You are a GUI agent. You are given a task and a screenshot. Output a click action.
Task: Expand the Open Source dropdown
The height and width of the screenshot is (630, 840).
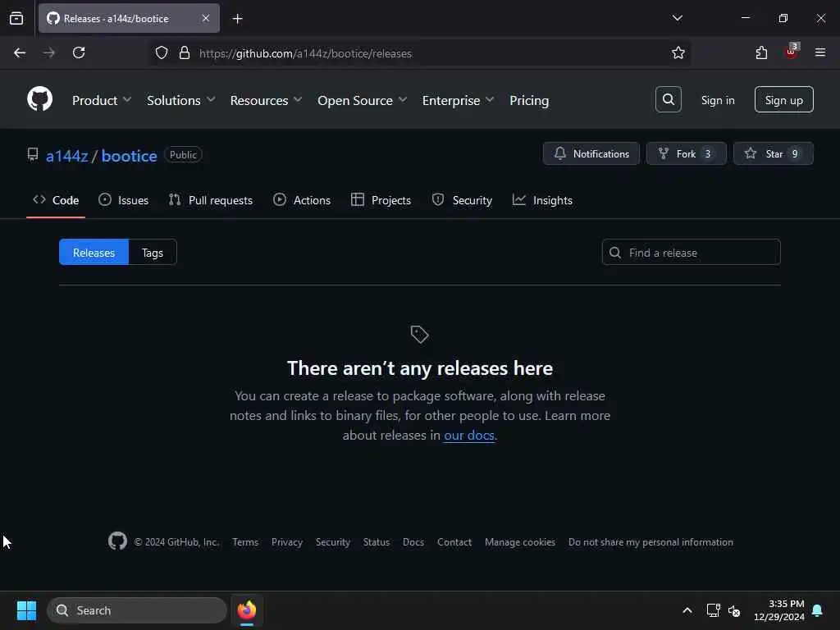[362, 100]
